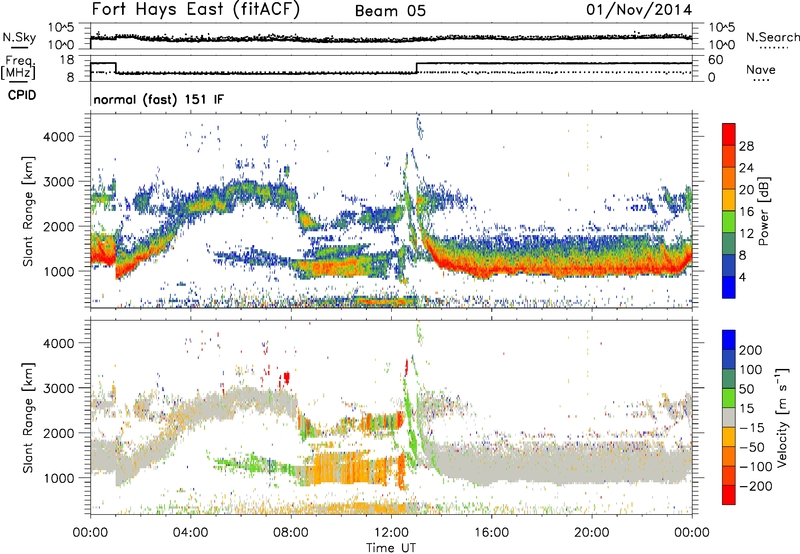Viewport: 800px width, 554px height.
Task: Select the light green 12–16 dB Power swatch
Action: click(729, 222)
